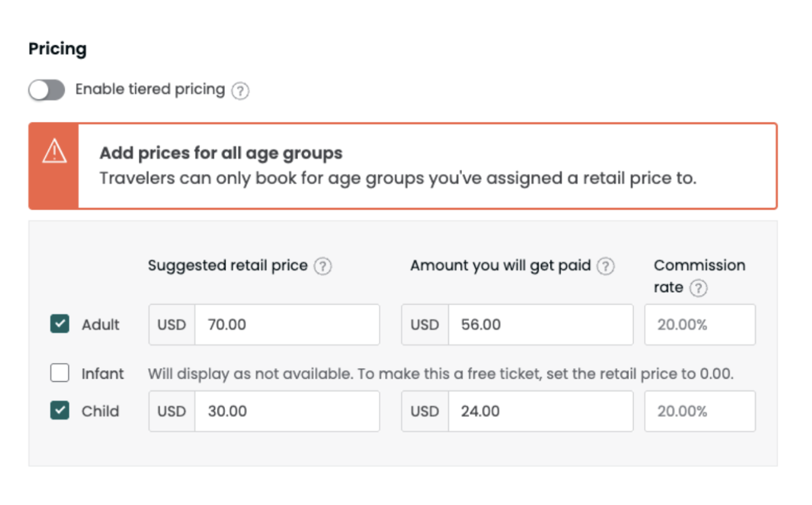Enable the Infant age group checkbox
Screen dimensions: 812x505
click(x=60, y=374)
